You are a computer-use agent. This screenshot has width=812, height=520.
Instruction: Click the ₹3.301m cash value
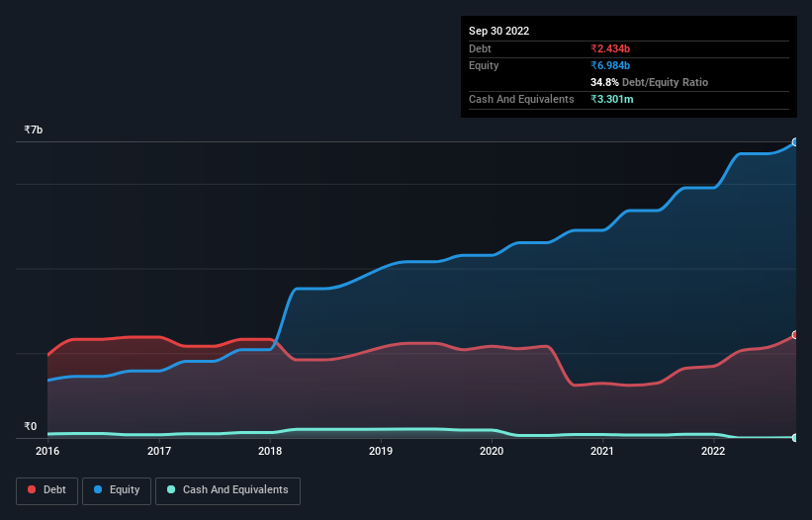(611, 99)
